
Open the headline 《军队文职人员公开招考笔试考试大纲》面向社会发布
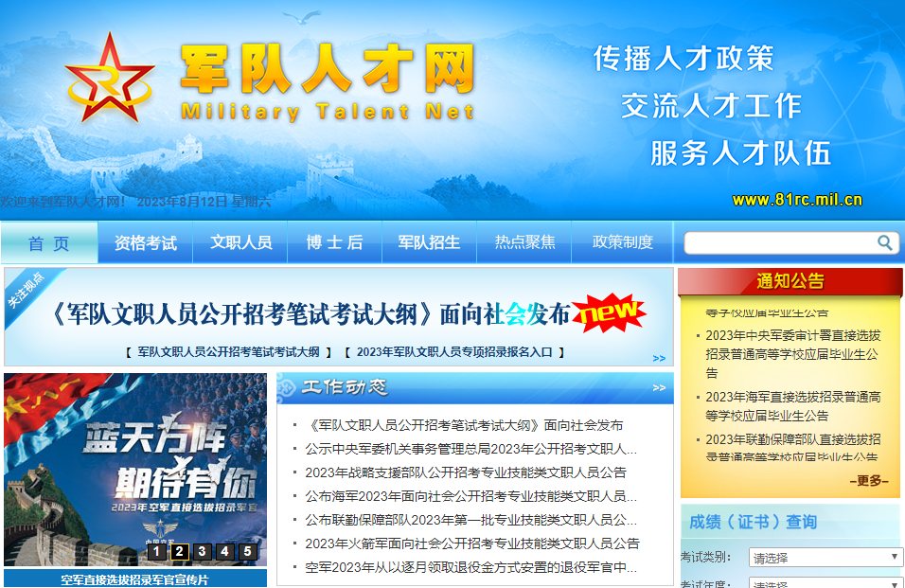(x=310, y=314)
